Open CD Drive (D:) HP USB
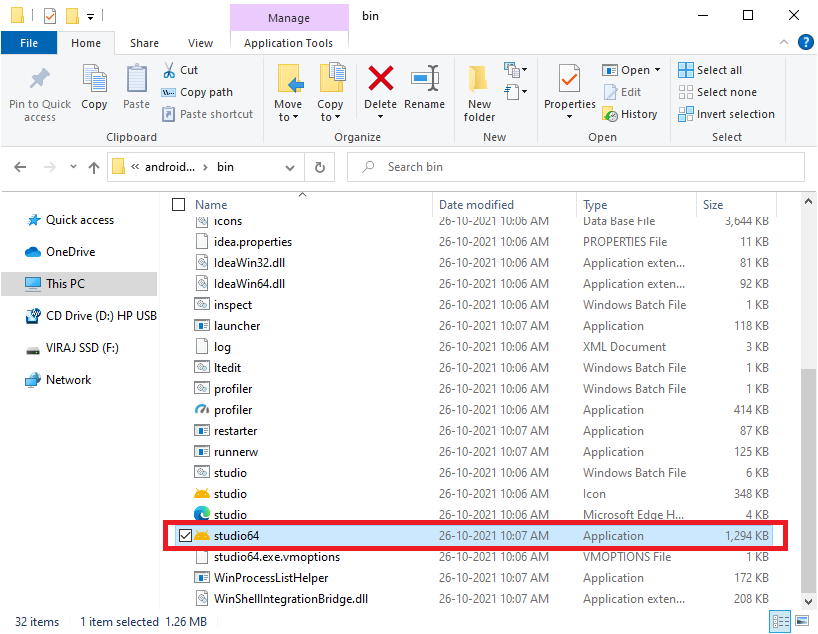This screenshot has width=818, height=634. pos(91,316)
